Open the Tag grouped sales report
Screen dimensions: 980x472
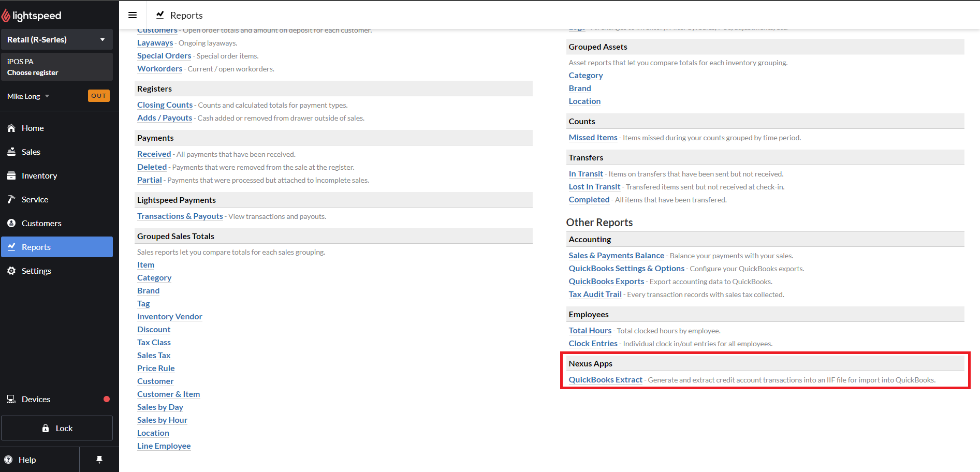point(143,304)
